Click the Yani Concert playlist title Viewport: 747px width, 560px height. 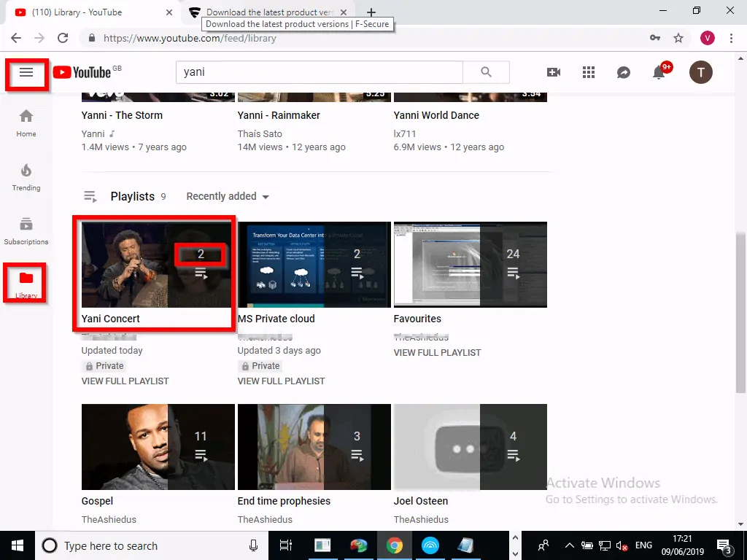coord(111,319)
